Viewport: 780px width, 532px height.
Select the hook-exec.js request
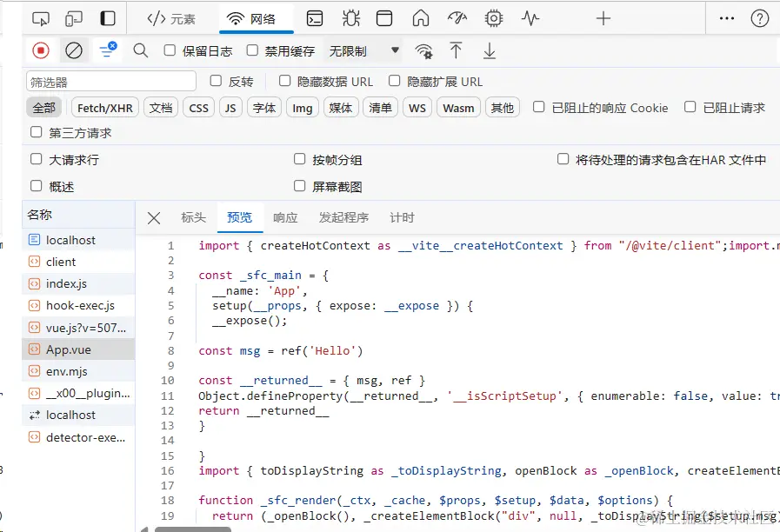point(78,306)
